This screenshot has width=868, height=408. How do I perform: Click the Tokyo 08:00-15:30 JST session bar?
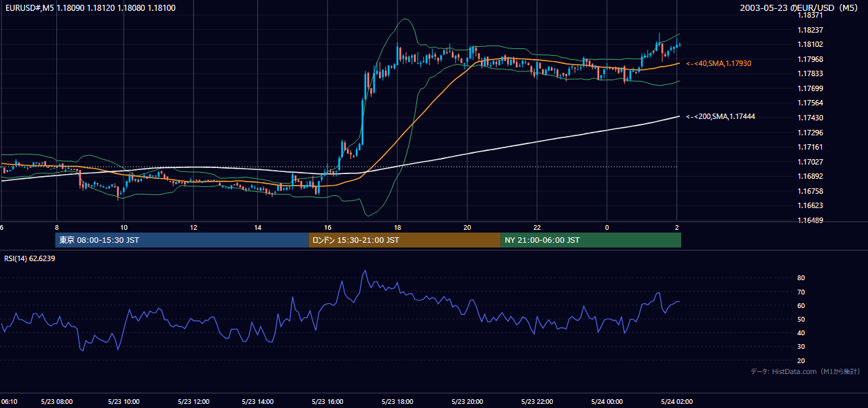(x=182, y=240)
